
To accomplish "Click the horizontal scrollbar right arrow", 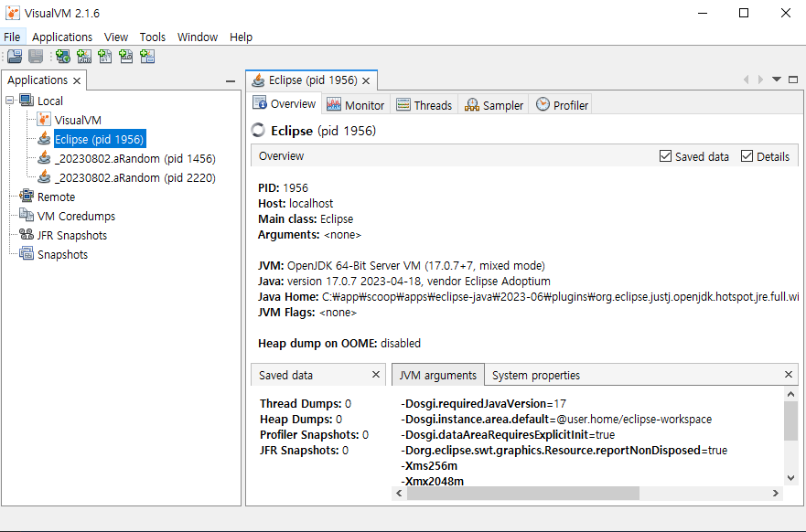I will point(776,493).
